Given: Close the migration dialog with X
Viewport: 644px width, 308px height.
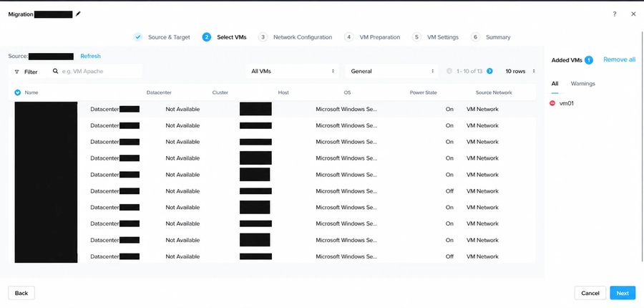Looking at the screenshot, I should [633, 14].
